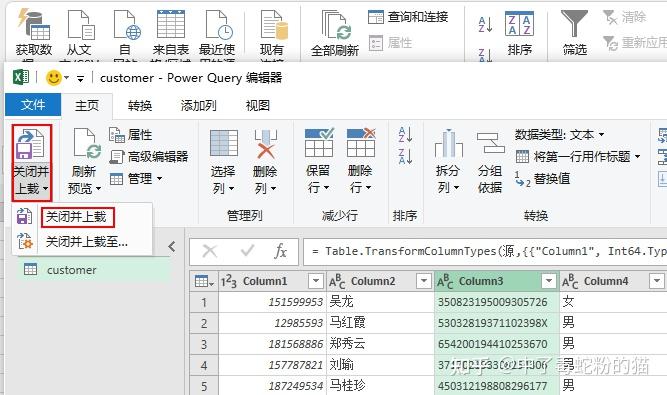Choose 关闭并上载至... menu entry
667x395 pixels.
click(86, 242)
